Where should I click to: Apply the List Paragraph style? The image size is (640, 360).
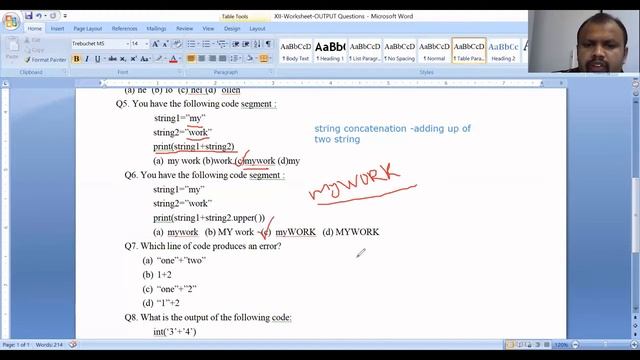coord(364,51)
